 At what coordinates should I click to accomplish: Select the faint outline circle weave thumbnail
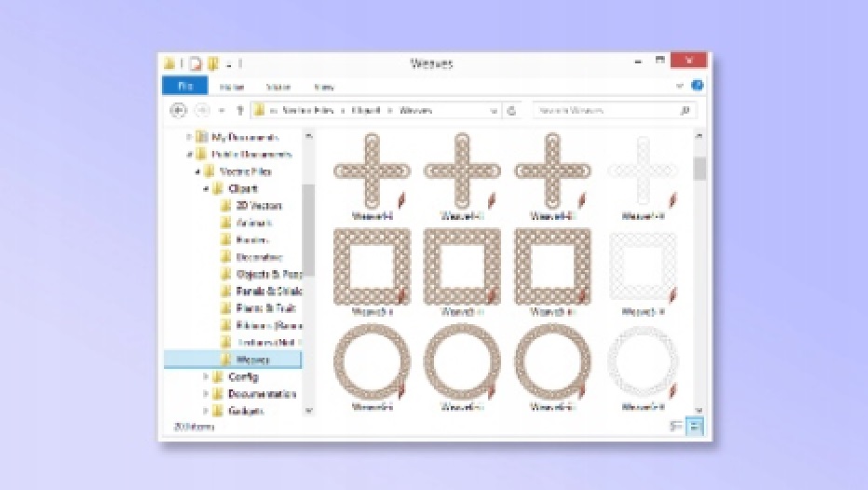643,361
